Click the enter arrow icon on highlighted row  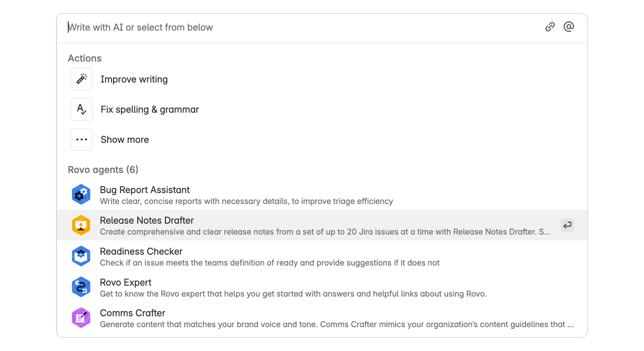pos(567,225)
